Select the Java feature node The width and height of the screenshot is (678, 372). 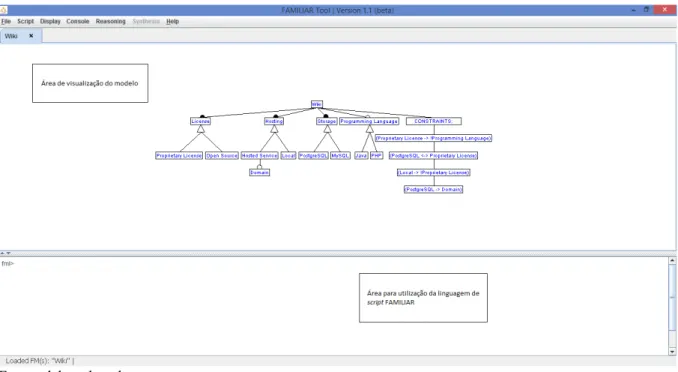coord(361,155)
